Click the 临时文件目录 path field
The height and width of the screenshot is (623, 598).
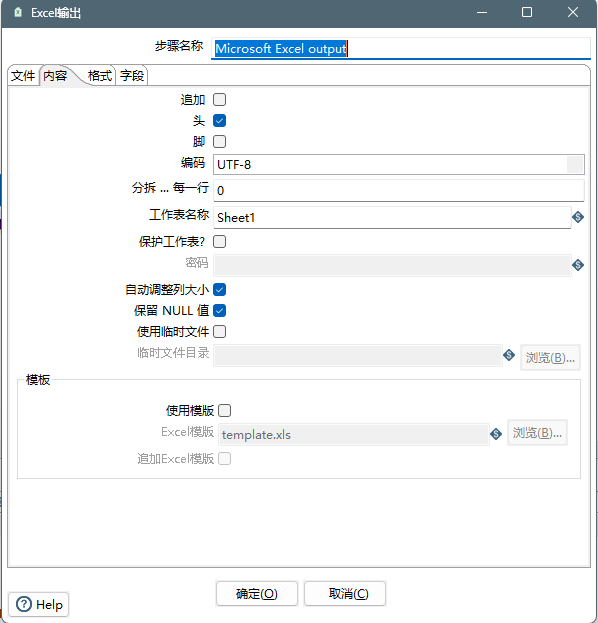point(358,355)
